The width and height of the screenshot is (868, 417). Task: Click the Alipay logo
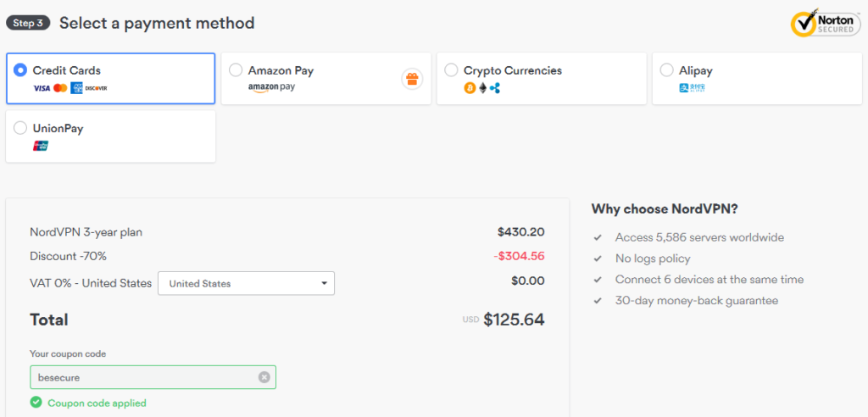(x=692, y=87)
